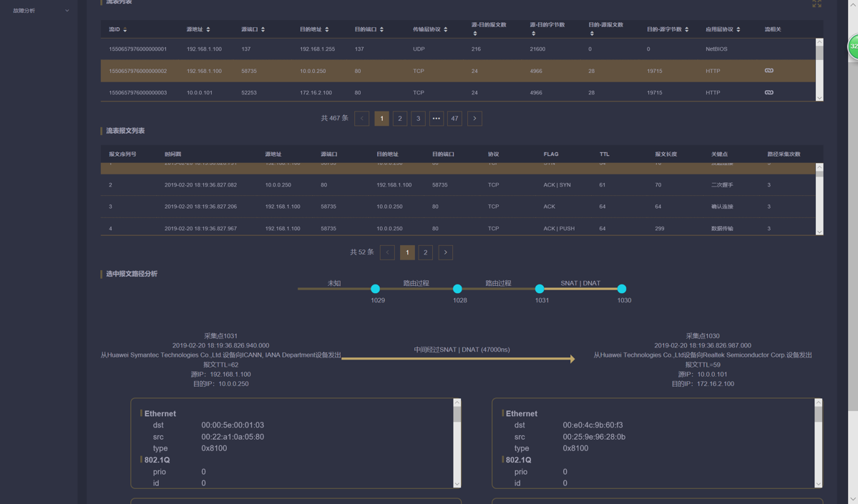858x504 pixels.
Task: Open the pagination ellipsis for more flow pages
Action: (436, 119)
